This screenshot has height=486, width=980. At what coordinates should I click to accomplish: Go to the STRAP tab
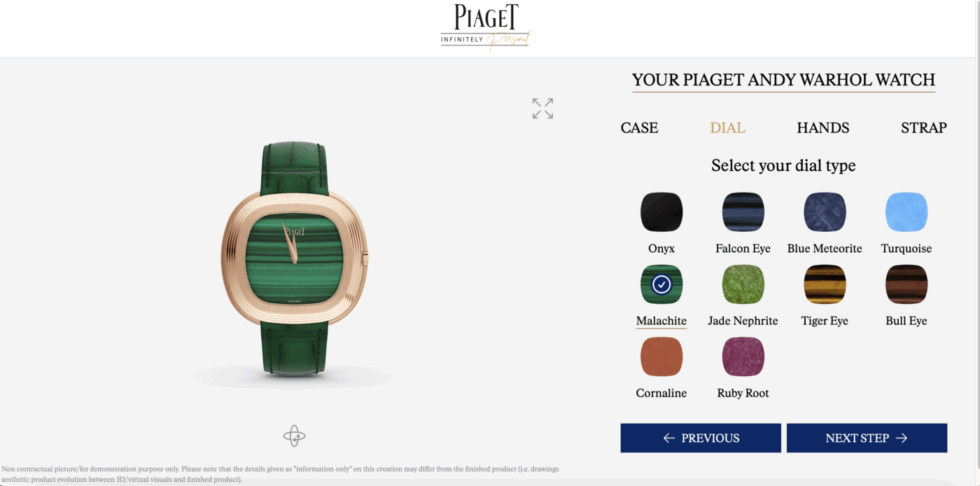coord(924,128)
